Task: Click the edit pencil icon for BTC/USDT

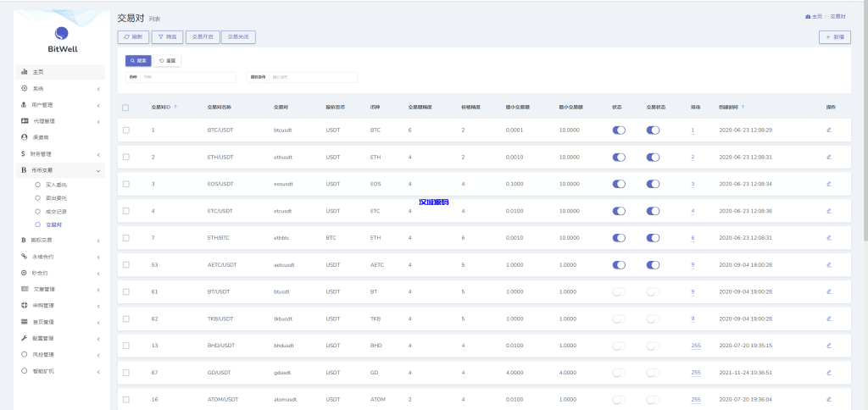Action: coord(828,130)
